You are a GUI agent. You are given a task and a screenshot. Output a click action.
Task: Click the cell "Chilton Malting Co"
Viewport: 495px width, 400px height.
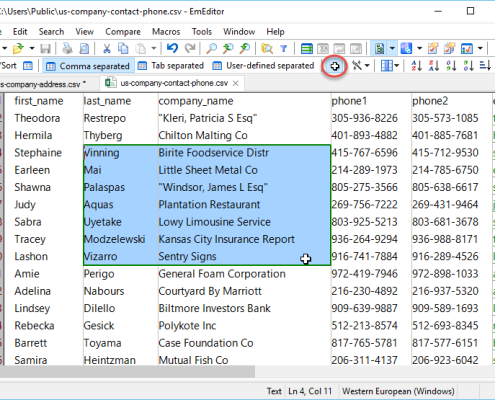click(203, 135)
